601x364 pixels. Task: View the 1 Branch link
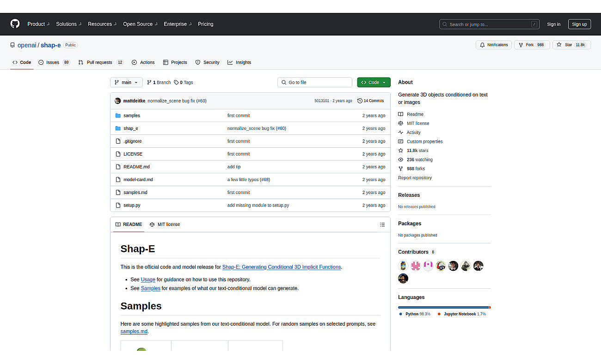(x=159, y=82)
